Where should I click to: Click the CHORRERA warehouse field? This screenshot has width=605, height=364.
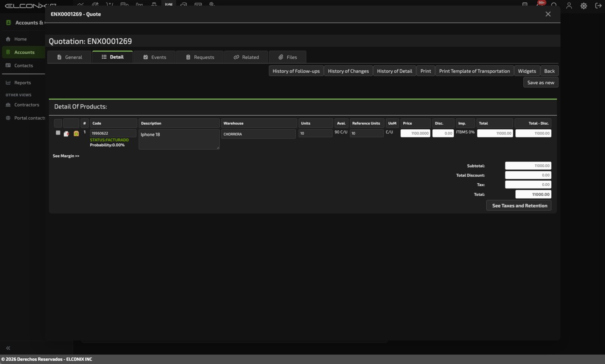[x=258, y=134]
